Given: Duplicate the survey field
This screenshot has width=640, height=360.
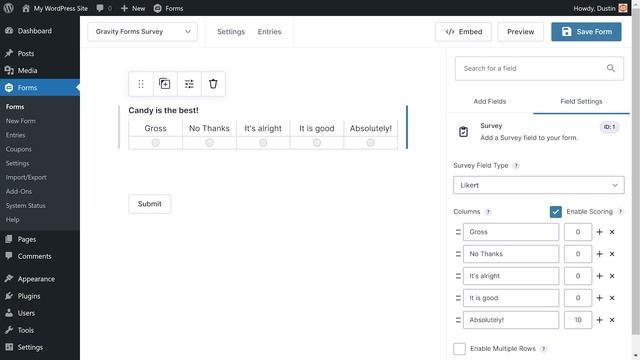Looking at the screenshot, I should (x=165, y=84).
